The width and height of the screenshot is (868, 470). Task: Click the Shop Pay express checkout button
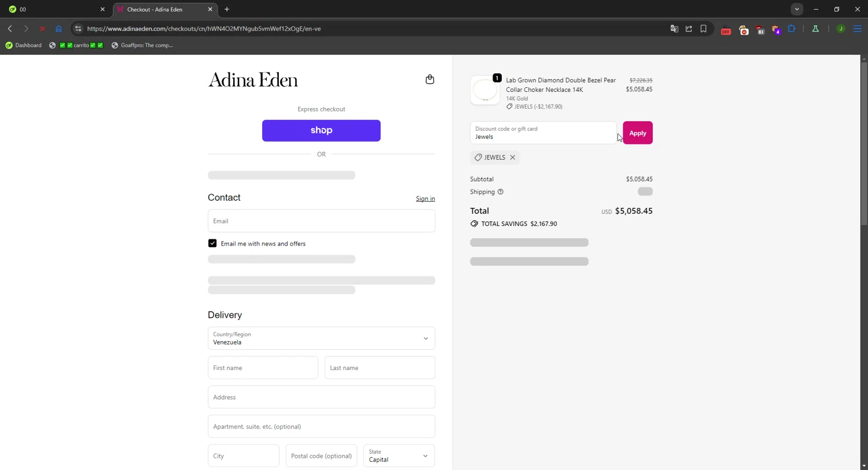click(x=321, y=131)
